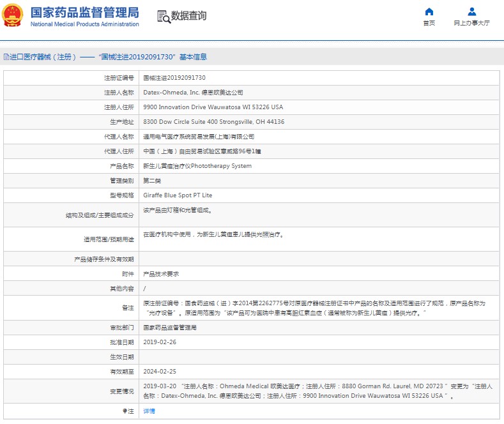Click the 结构及组成/主要组成成分 label
The width and height of the screenshot is (504, 424).
click(100, 215)
